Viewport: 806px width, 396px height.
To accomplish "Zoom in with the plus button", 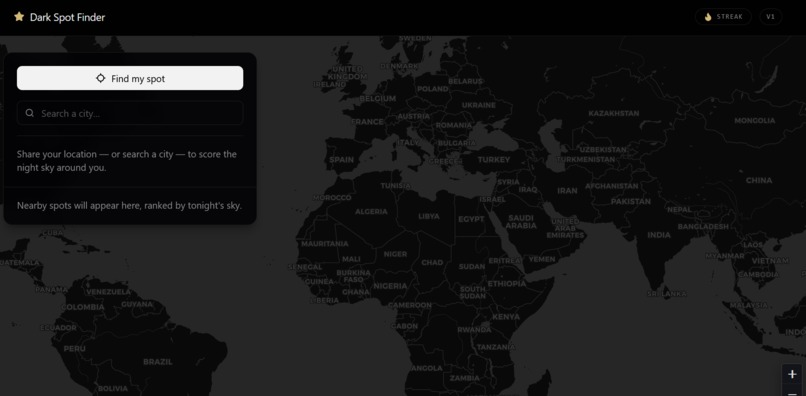I will coord(792,374).
